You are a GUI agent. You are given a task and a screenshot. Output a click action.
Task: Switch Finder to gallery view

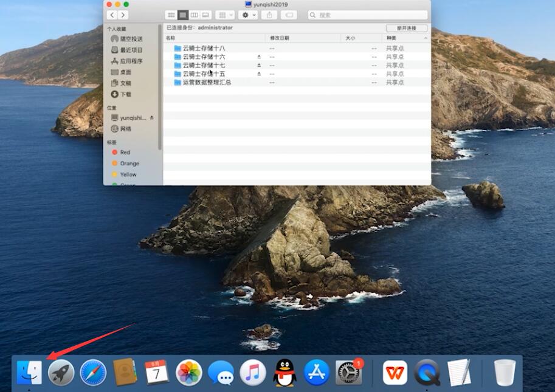[205, 15]
